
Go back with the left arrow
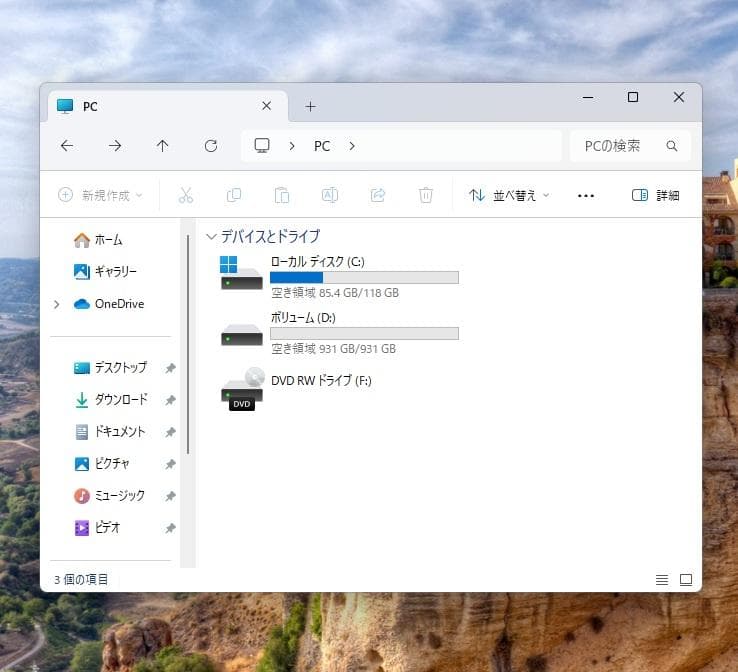tap(67, 146)
